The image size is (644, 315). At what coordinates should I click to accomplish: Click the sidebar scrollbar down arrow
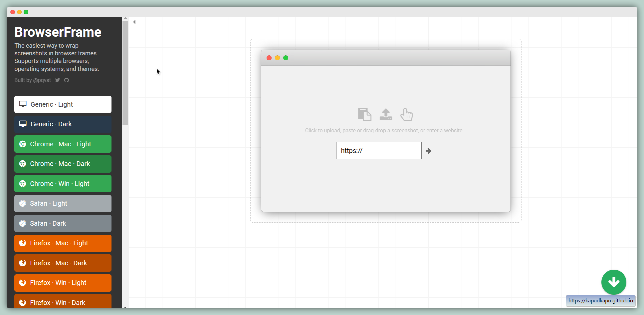point(125,307)
